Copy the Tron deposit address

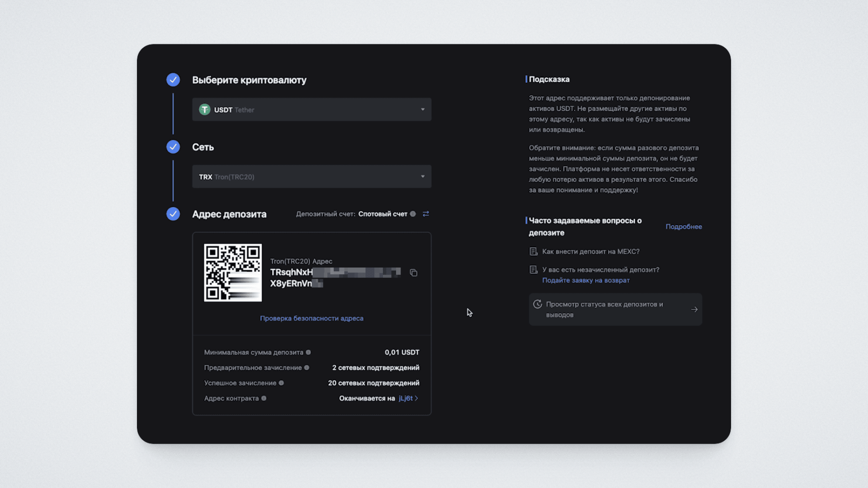[x=413, y=272]
